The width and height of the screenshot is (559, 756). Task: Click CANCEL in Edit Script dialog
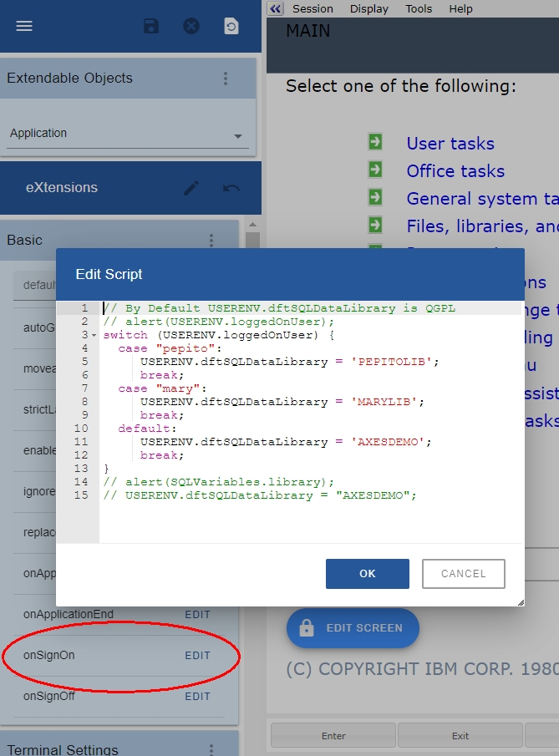[x=463, y=574]
